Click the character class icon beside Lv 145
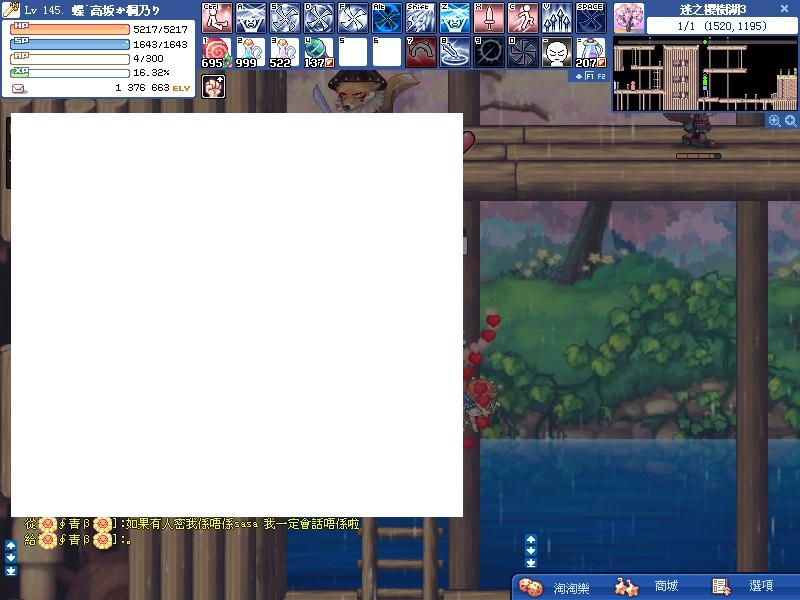Screen dimensions: 800x600 click(10, 9)
